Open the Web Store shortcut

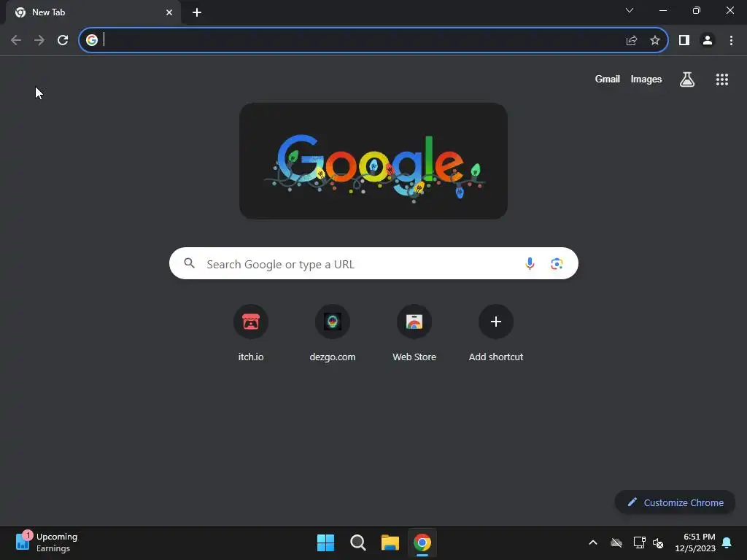(x=414, y=333)
